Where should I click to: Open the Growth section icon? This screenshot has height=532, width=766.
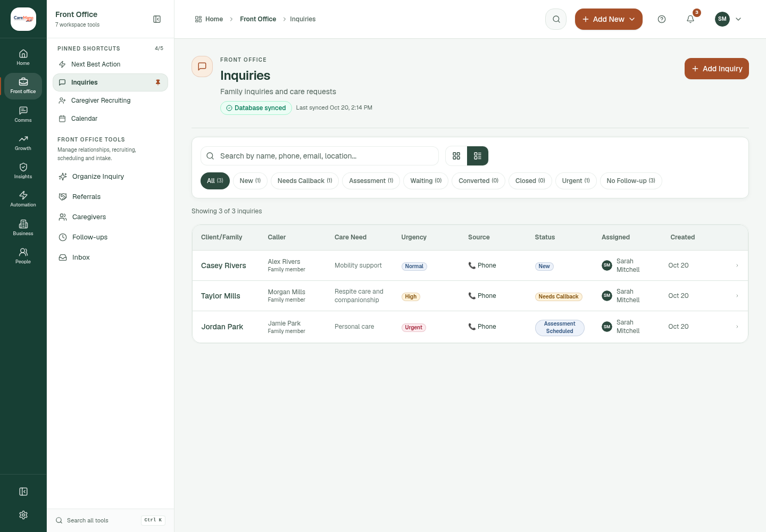pos(23,143)
